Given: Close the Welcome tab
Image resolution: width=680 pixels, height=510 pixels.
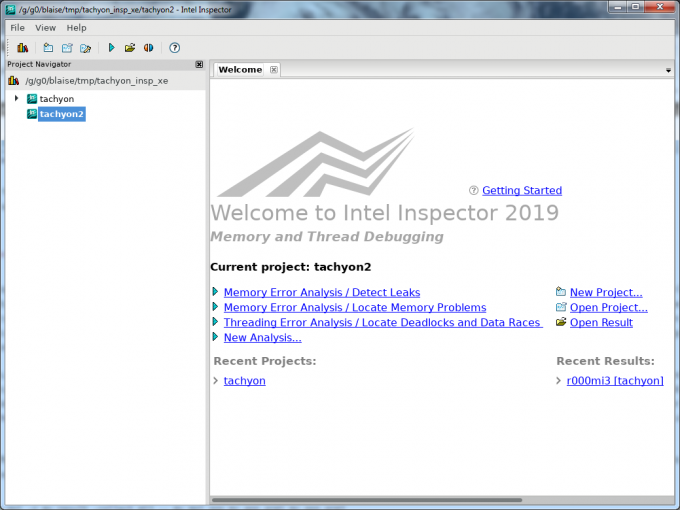Looking at the screenshot, I should [x=274, y=69].
